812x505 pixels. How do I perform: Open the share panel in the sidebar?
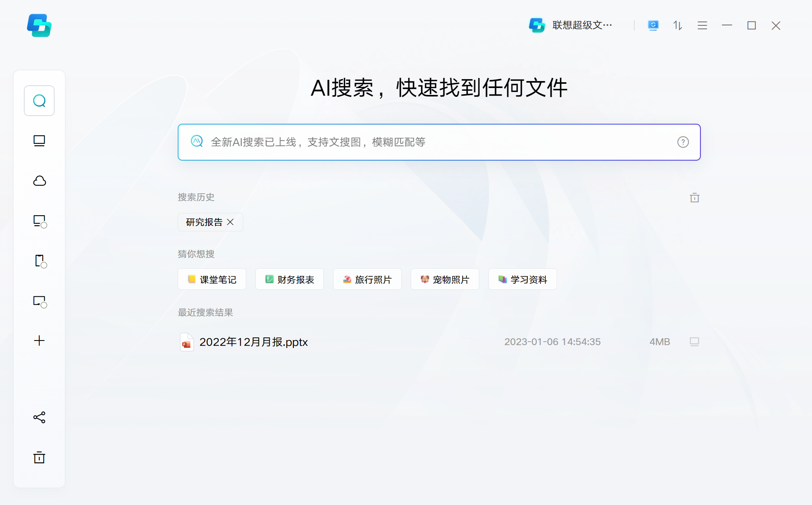click(x=39, y=418)
